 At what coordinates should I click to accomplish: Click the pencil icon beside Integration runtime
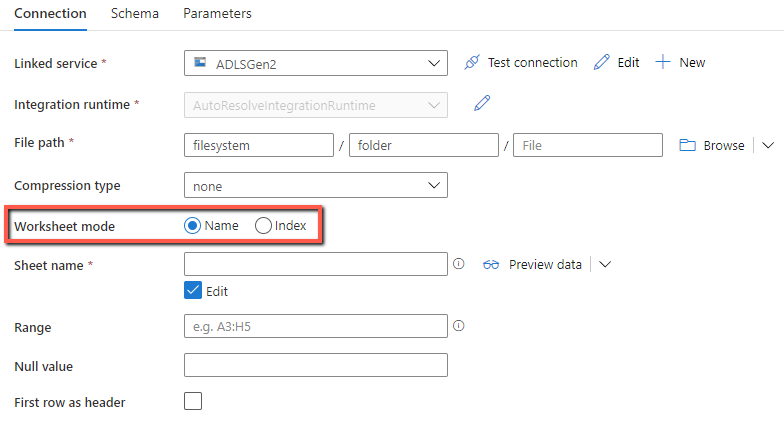tap(482, 103)
